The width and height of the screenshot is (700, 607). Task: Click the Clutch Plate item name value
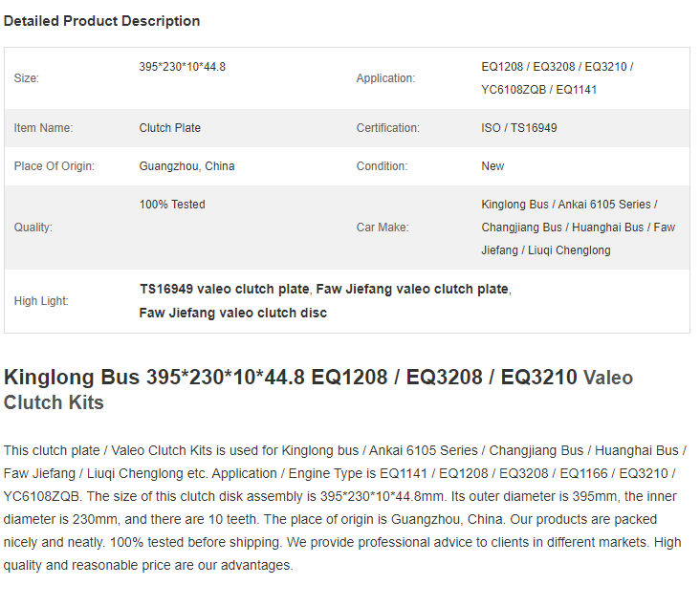pyautogui.click(x=169, y=128)
